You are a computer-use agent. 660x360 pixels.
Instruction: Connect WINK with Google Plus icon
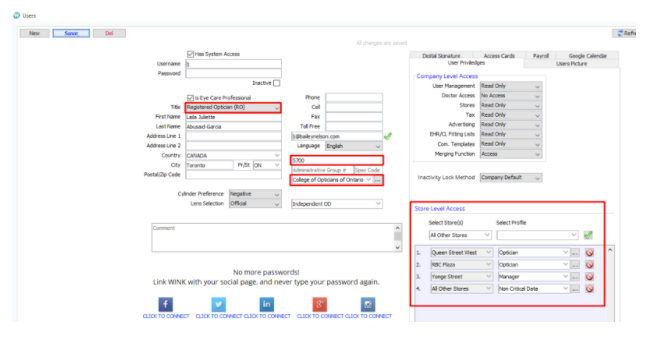pos(320,304)
